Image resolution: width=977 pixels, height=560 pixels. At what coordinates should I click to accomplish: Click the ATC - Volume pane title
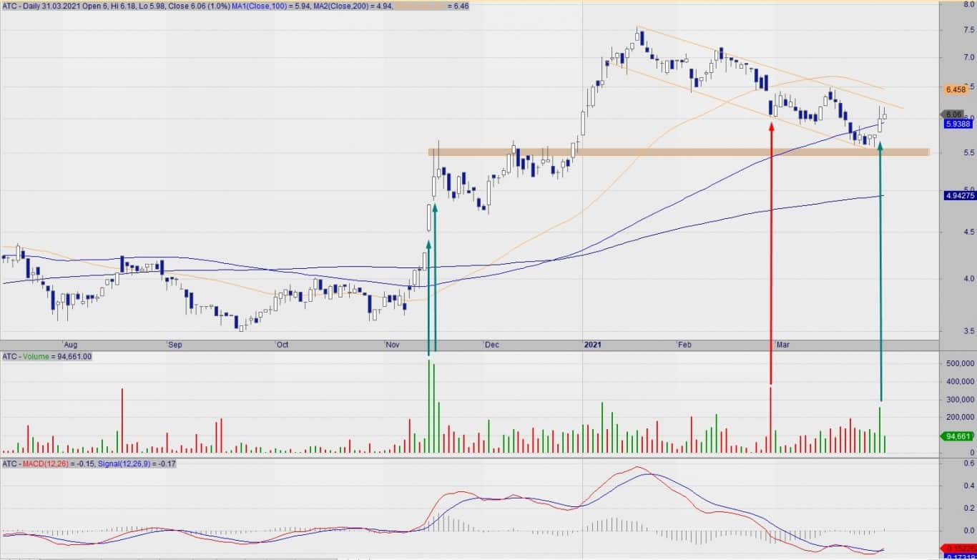29,356
